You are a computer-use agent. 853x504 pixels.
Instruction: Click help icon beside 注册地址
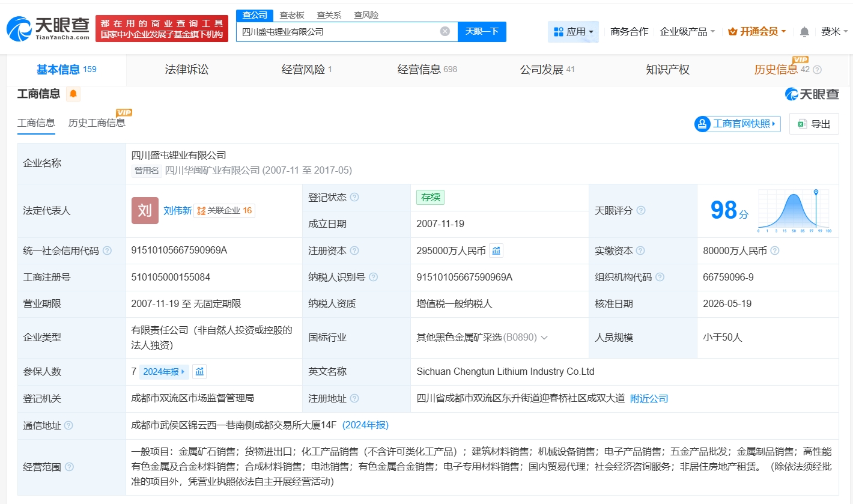tap(354, 398)
